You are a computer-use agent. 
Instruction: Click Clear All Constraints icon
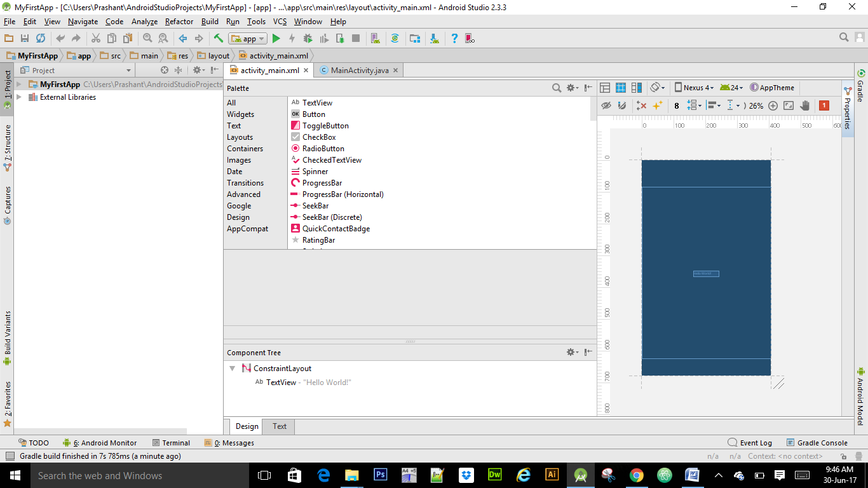(641, 105)
